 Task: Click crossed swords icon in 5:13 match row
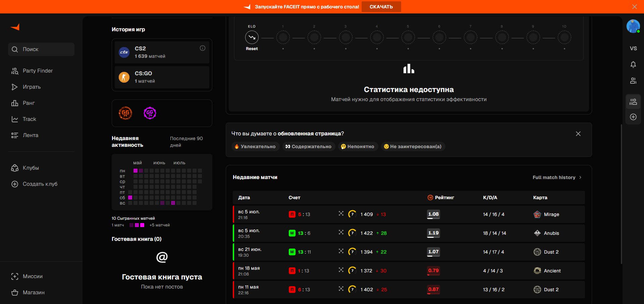click(341, 214)
